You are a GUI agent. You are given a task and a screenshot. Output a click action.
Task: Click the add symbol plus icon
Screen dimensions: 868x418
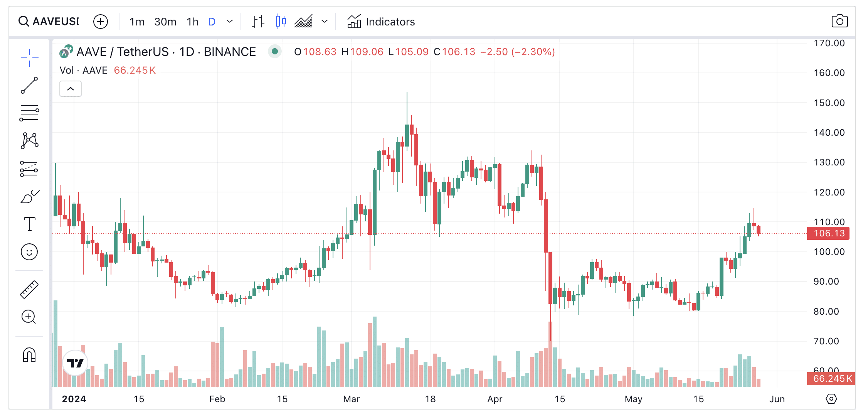101,22
